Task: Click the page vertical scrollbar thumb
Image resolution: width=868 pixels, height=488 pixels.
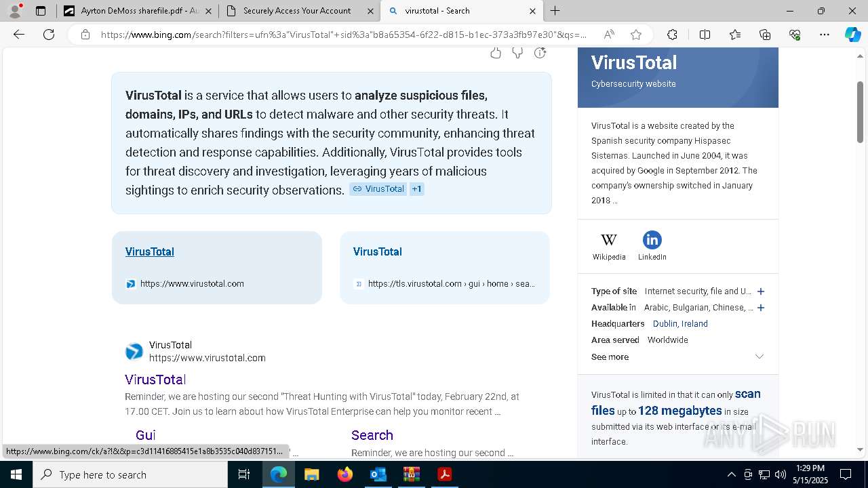Action: pos(861,112)
